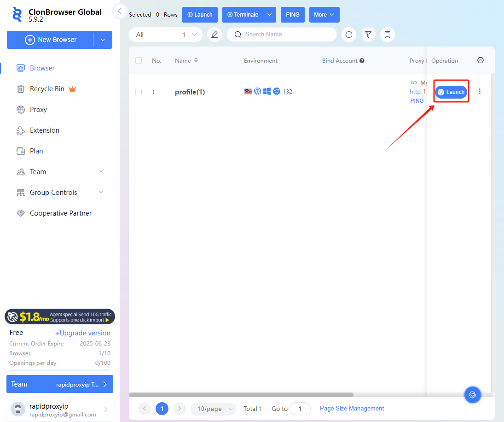This screenshot has width=504, height=422.
Task: Click the Chrome icon in profile(1) row
Action: (277, 91)
